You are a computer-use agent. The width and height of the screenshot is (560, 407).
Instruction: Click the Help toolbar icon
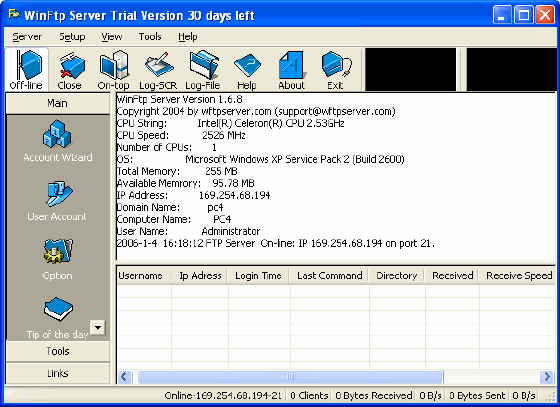(x=247, y=70)
